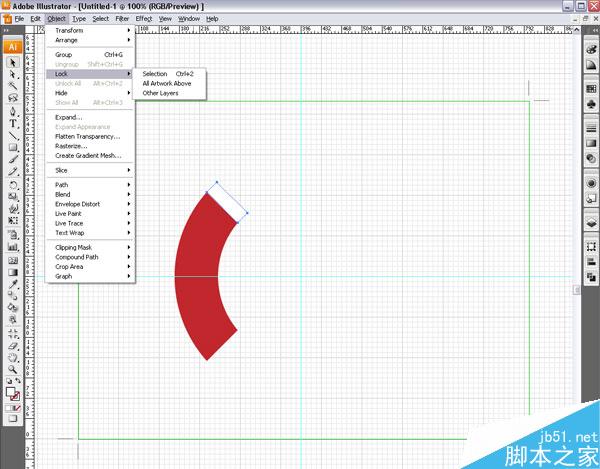Open the Layers panel icon
This screenshot has height=469, width=600.
click(x=591, y=223)
